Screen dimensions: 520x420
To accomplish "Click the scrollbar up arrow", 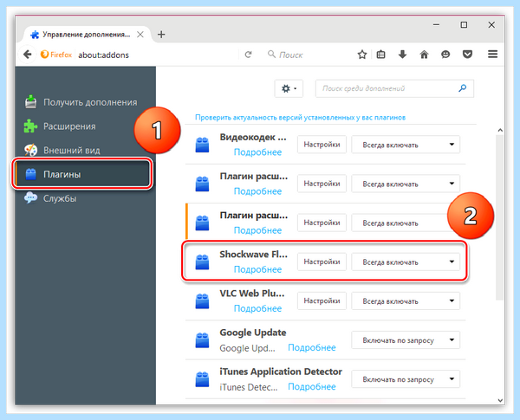I will tap(500, 130).
